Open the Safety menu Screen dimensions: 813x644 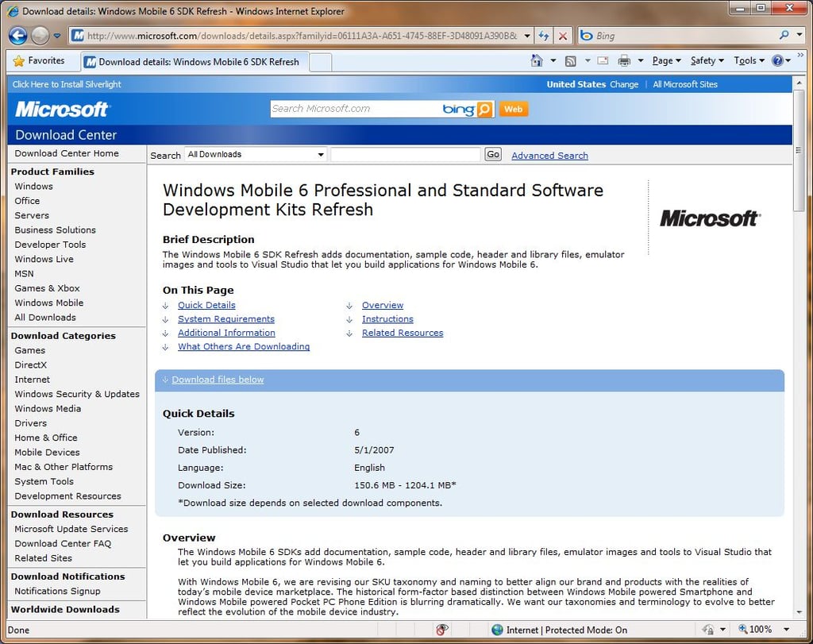click(707, 60)
